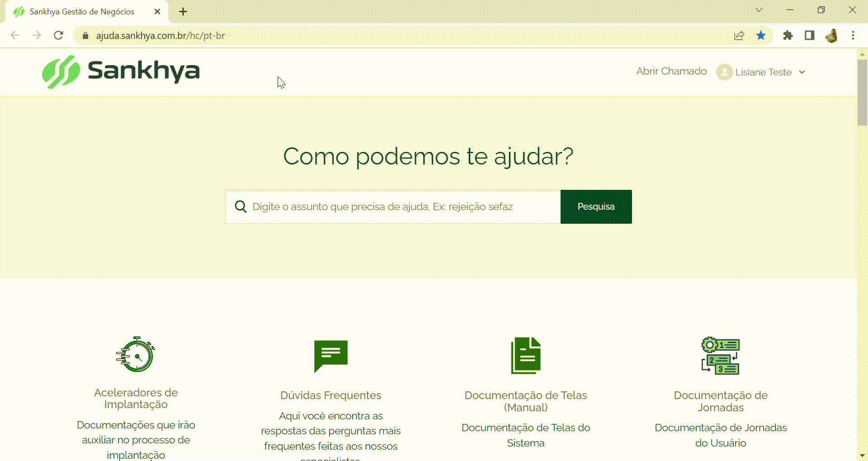The width and height of the screenshot is (868, 461).
Task: Reload the page with refresh icon
Action: 58,35
